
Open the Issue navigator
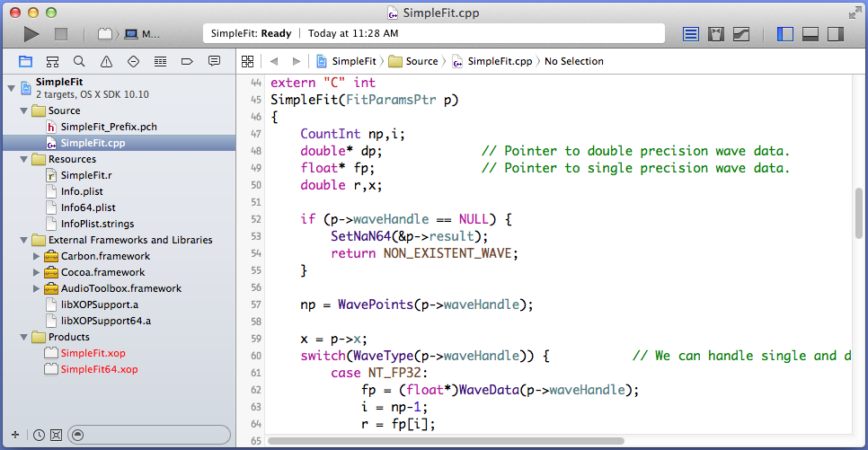click(x=106, y=61)
